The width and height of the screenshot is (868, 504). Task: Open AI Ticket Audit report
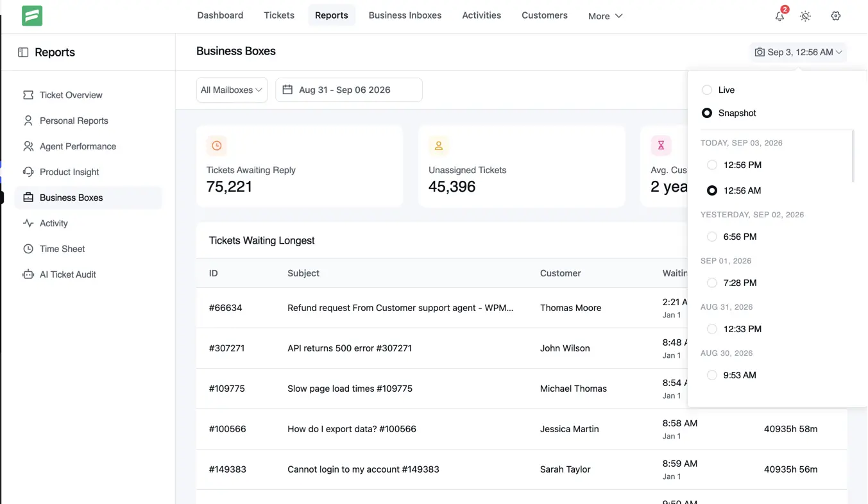(88, 274)
